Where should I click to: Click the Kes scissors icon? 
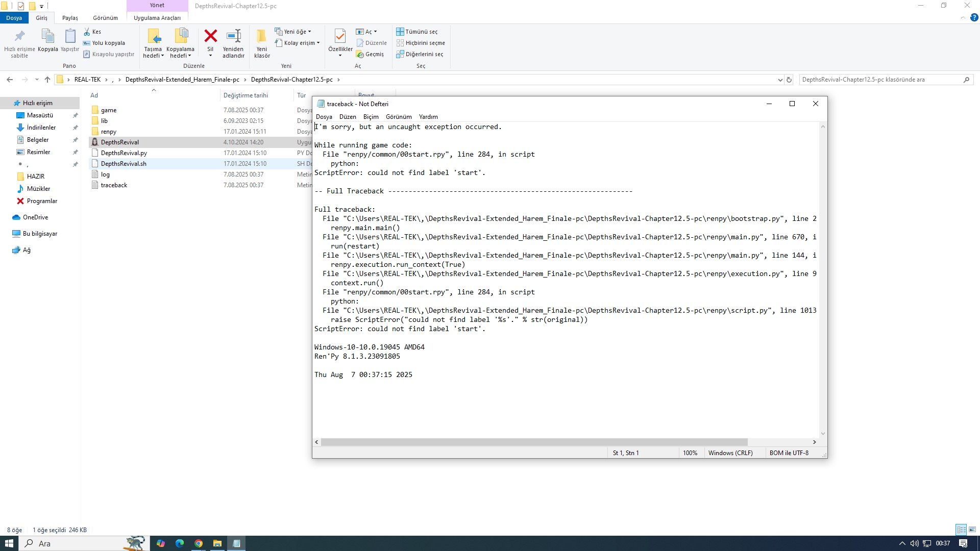click(x=87, y=32)
